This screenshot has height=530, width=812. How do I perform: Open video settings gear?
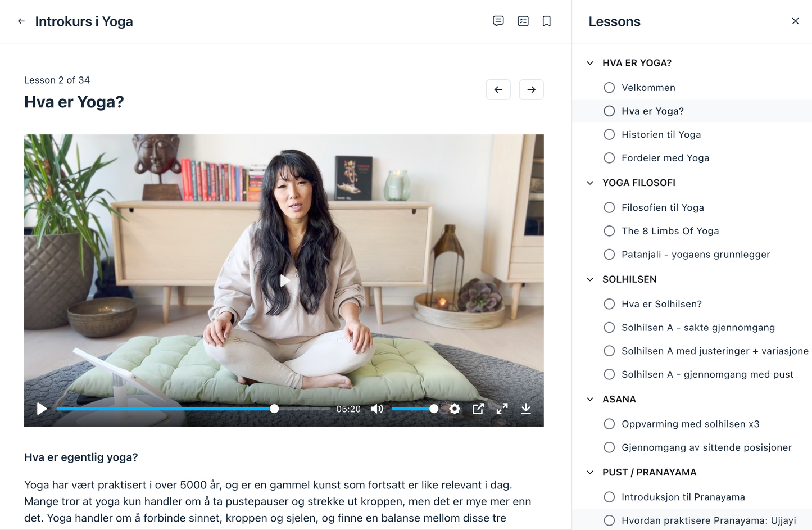[455, 409]
